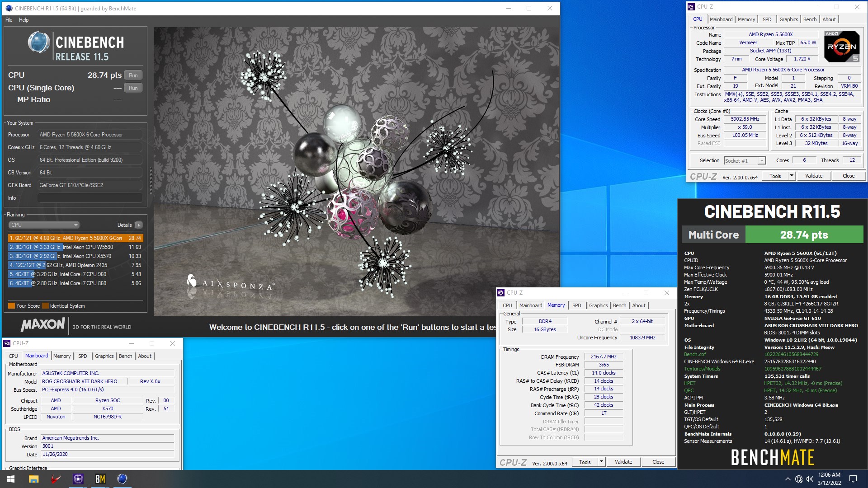This screenshot has height=488, width=868.
Task: Open the Windows Start menu
Action: pyautogui.click(x=11, y=479)
